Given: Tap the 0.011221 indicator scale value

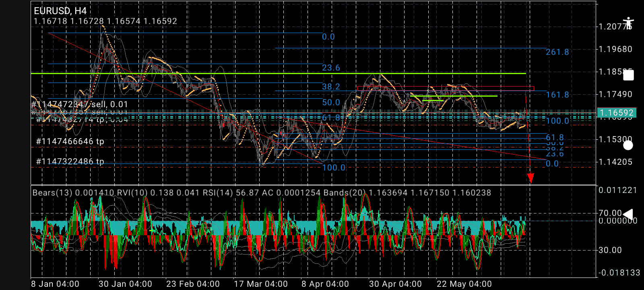Looking at the screenshot, I should coord(618,190).
